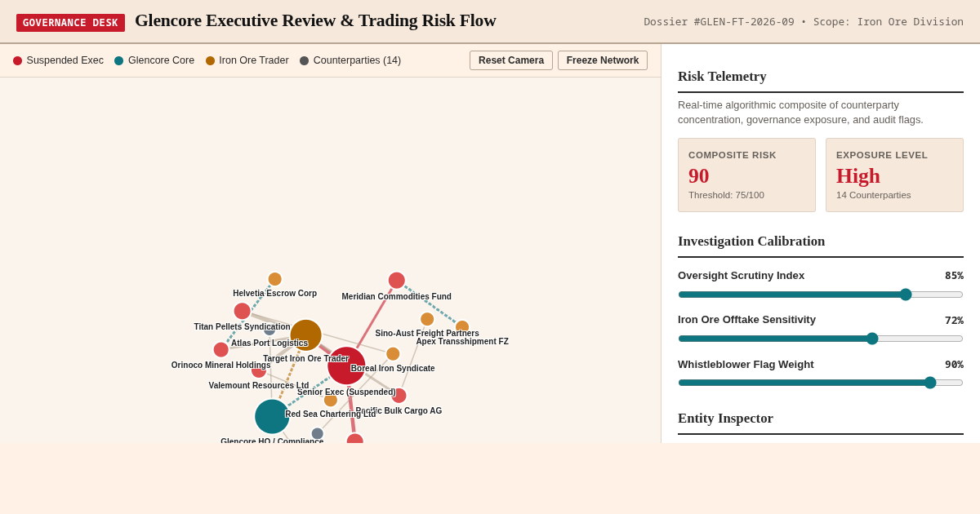980x514 pixels.
Task: Click the Valemount Resources Ltd node
Action: pos(259,370)
